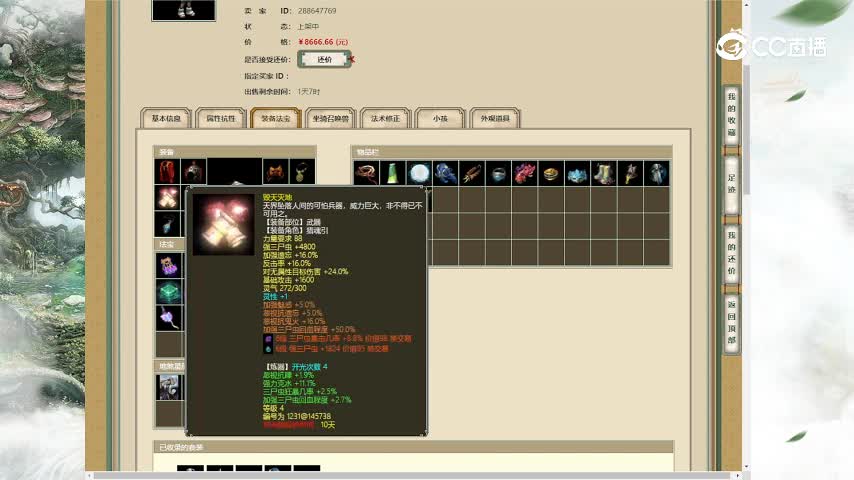Switch to the 基本信息 tab
The width and height of the screenshot is (854, 480).
(166, 118)
